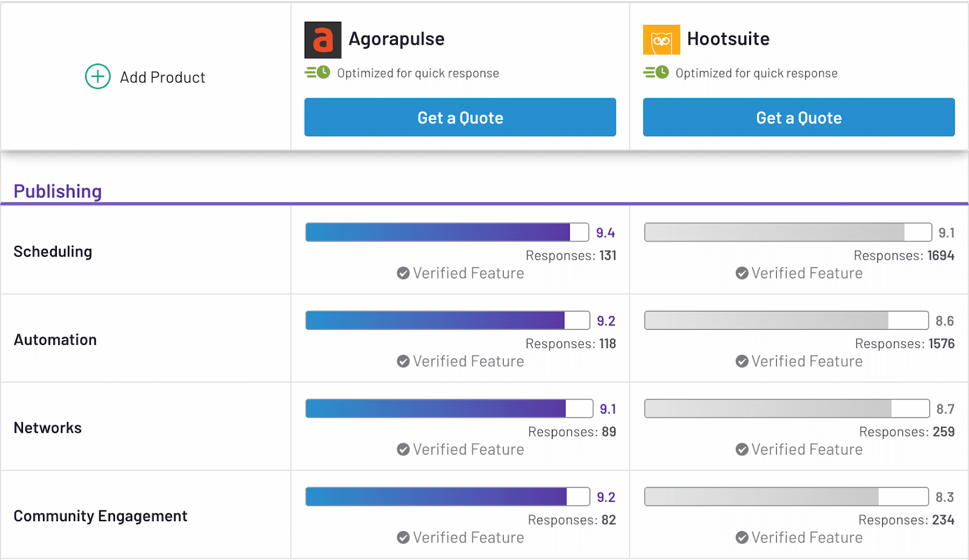Click the 8.6 Automation score
Image resolution: width=969 pixels, height=560 pixels.
pyautogui.click(x=945, y=321)
